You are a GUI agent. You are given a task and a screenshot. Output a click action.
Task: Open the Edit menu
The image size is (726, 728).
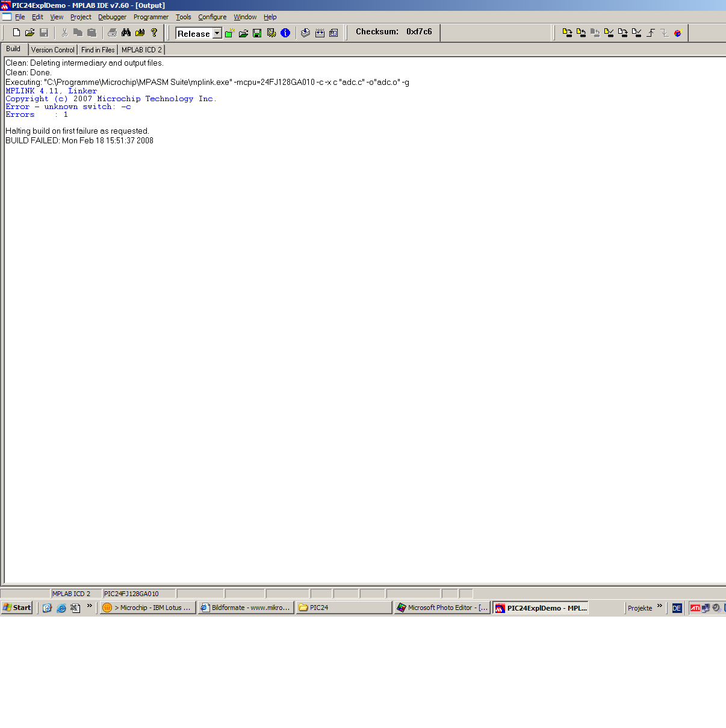(37, 17)
